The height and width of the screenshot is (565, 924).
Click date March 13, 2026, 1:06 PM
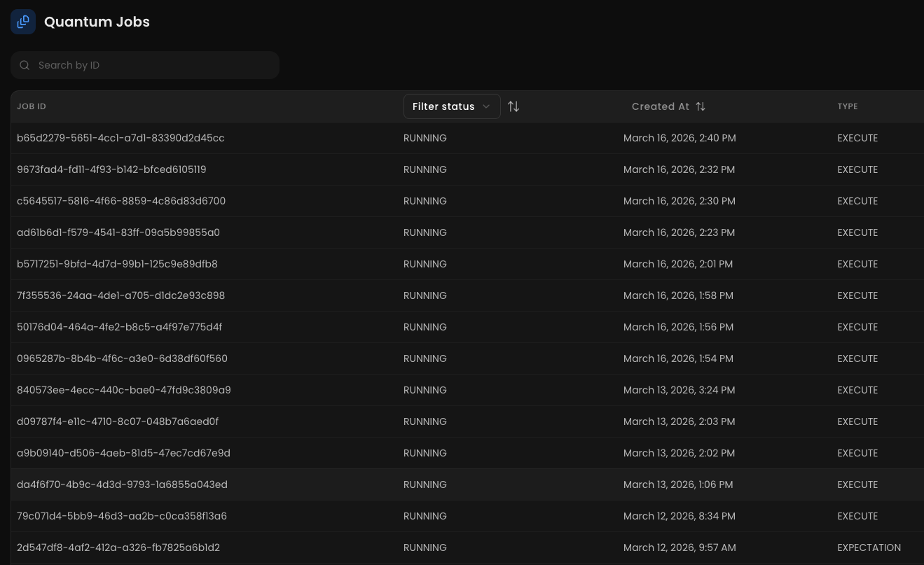click(678, 484)
